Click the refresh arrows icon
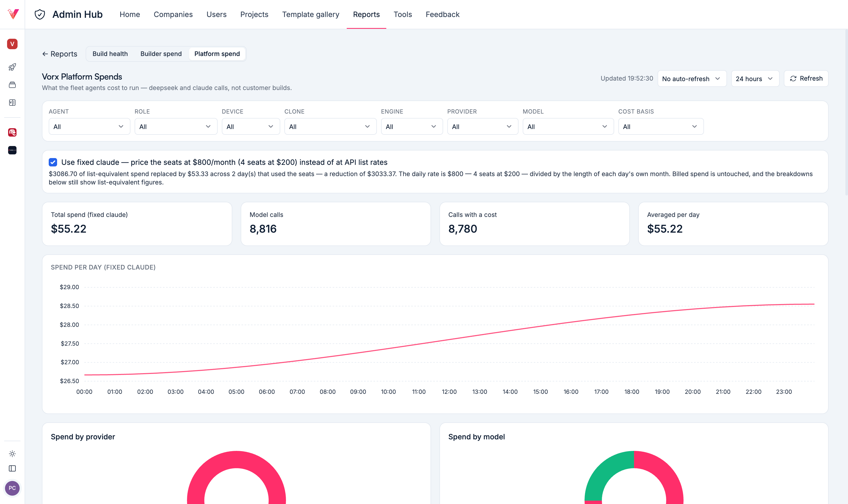Image resolution: width=848 pixels, height=504 pixels. click(793, 79)
